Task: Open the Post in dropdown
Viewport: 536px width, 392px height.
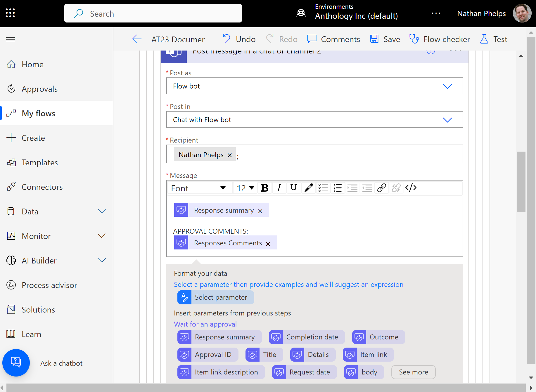Action: 315,120
